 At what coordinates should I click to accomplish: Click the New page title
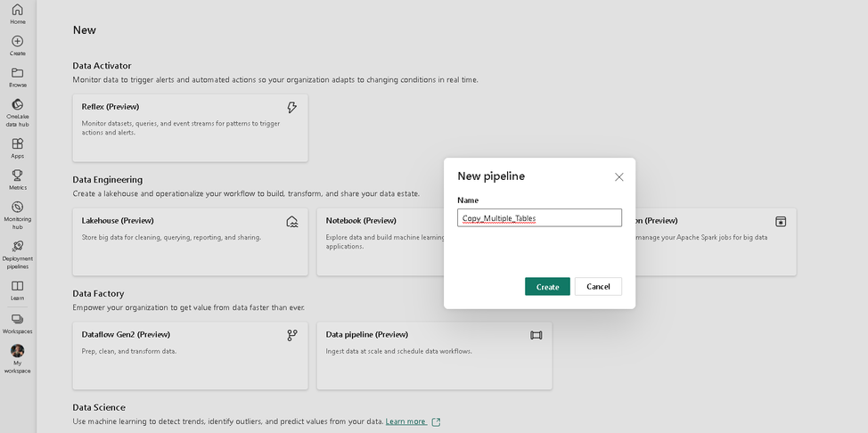click(x=84, y=30)
